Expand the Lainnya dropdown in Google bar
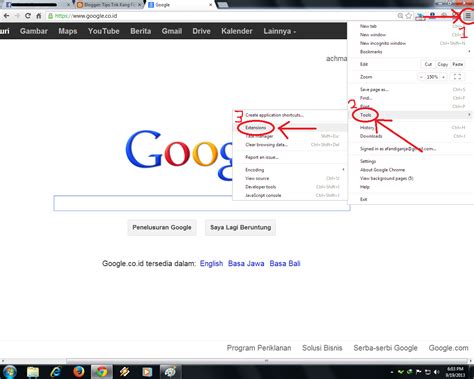This screenshot has height=379, width=474. 279,31
